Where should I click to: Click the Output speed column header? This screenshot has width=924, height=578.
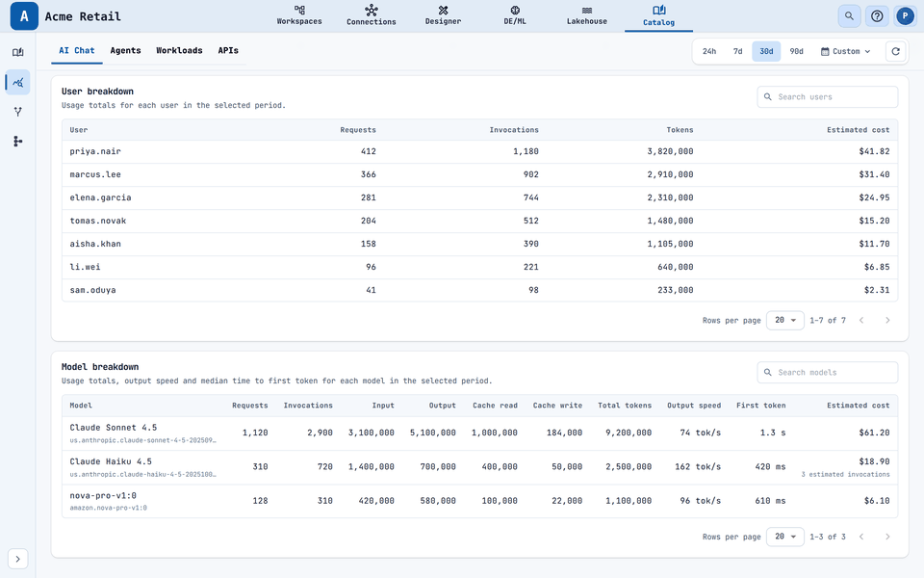pos(694,406)
